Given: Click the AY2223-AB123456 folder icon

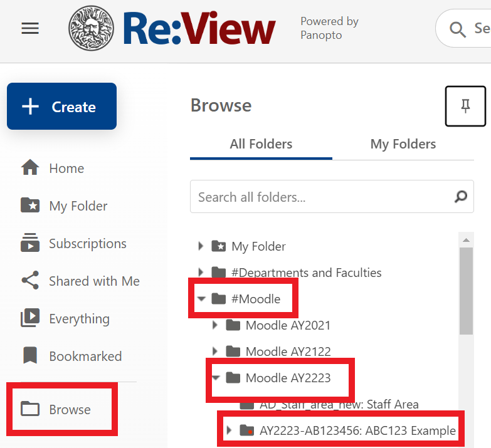Looking at the screenshot, I should (x=246, y=430).
